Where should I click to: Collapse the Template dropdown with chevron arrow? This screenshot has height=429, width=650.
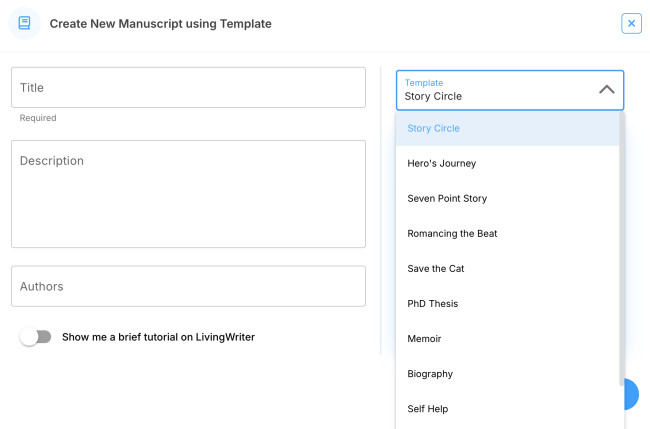click(606, 90)
